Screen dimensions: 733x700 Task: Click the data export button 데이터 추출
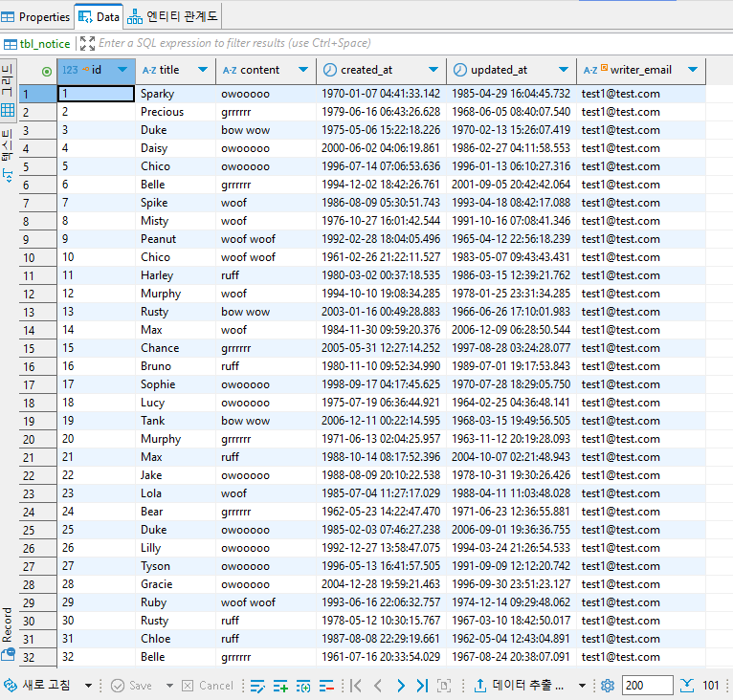(x=519, y=686)
